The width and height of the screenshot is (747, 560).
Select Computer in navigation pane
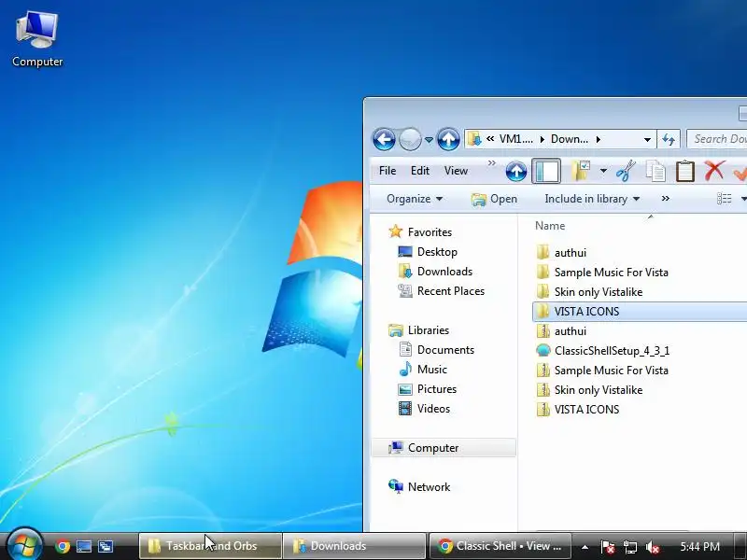(x=444, y=448)
